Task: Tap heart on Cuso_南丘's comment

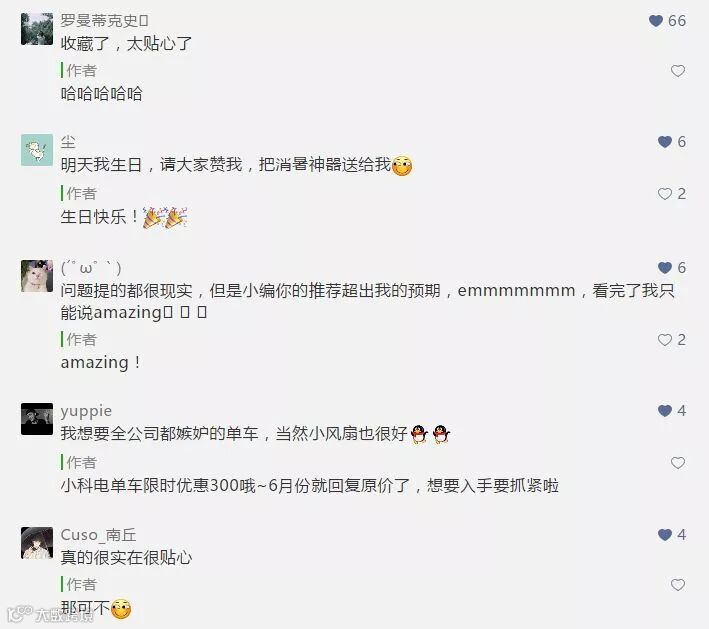Action: (664, 535)
